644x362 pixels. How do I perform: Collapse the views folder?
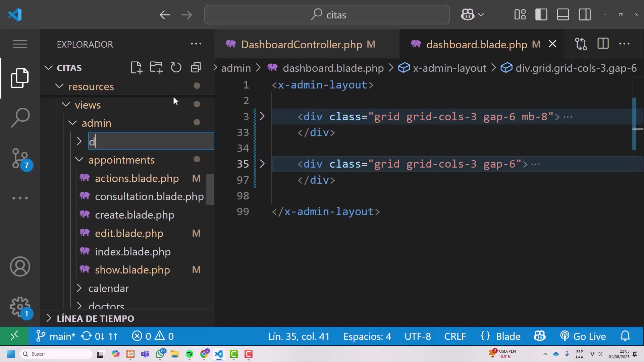click(x=66, y=105)
